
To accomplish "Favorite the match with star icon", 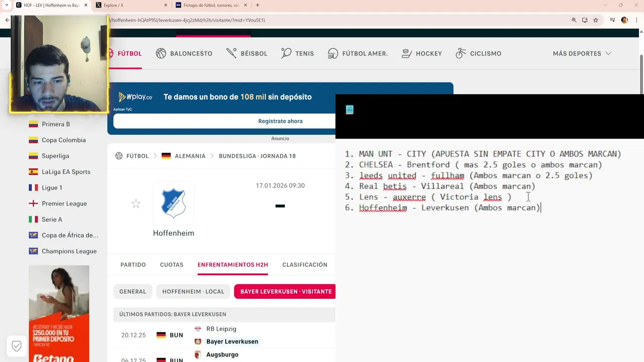I will (x=136, y=204).
